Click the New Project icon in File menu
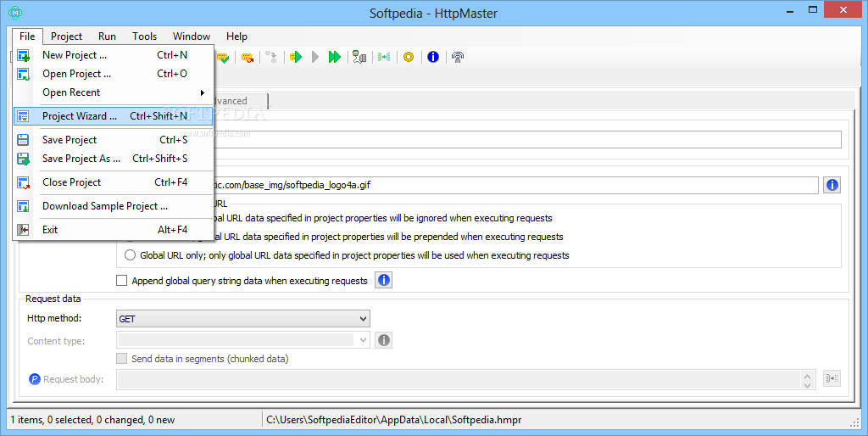This screenshot has height=436, width=868. (23, 55)
